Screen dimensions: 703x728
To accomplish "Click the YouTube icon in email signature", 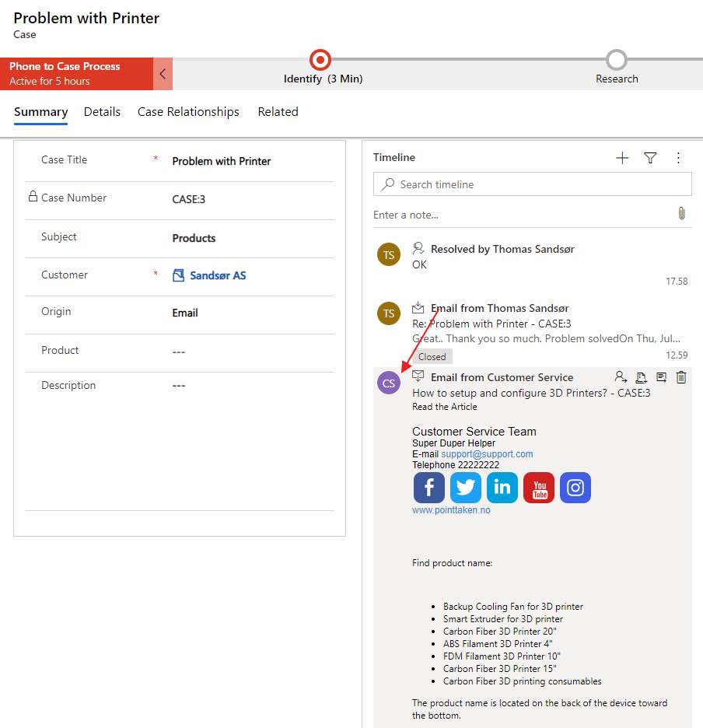I will pos(539,488).
